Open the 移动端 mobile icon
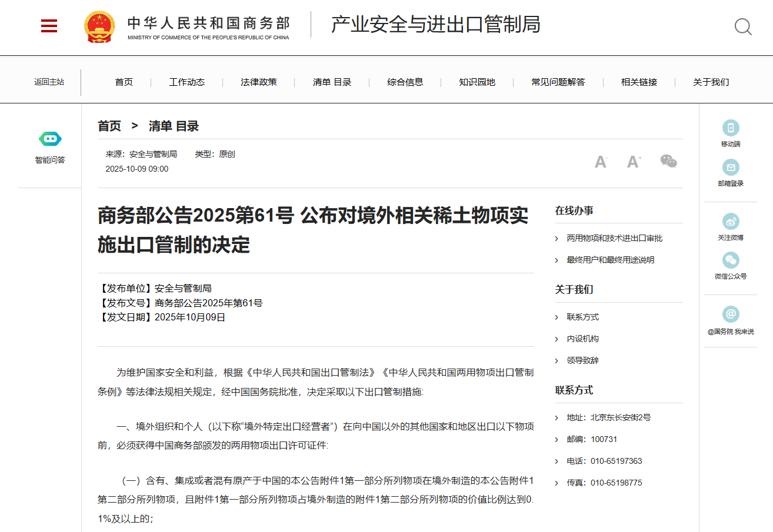The image size is (773, 532). (x=731, y=128)
